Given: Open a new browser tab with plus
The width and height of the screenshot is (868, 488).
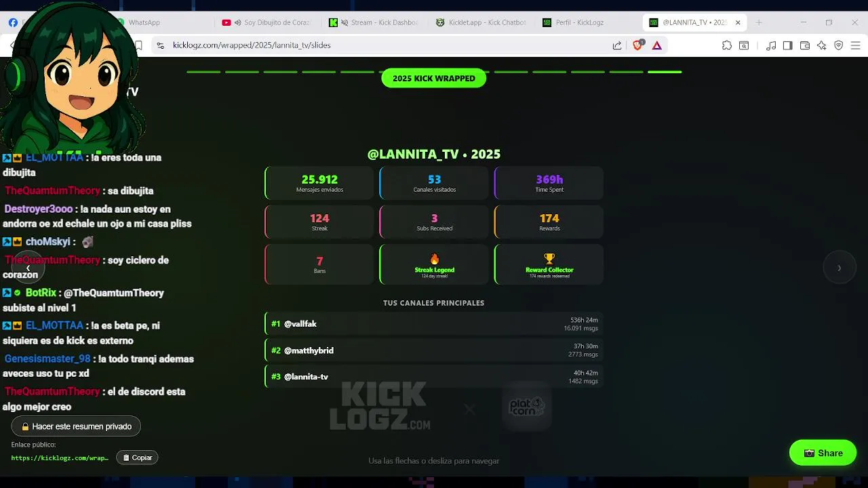Looking at the screenshot, I should 759,22.
